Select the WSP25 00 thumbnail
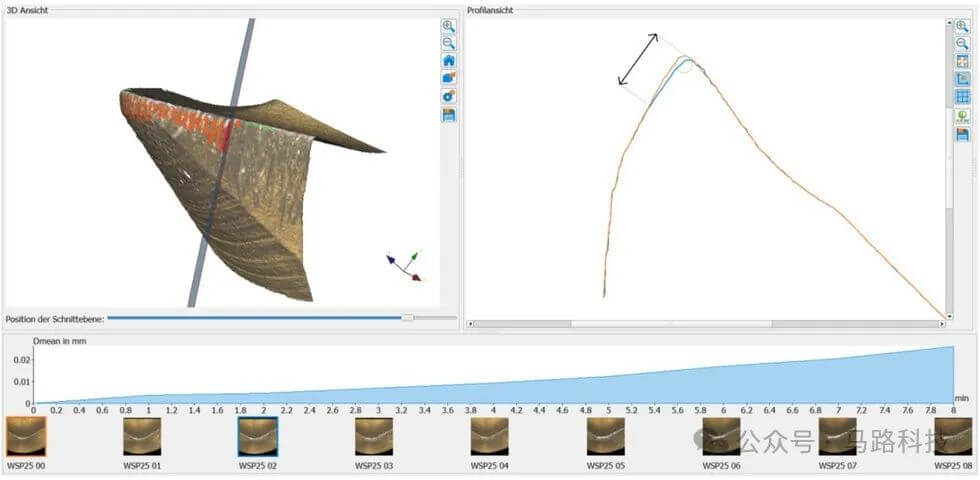The width and height of the screenshot is (980, 480). [26, 437]
